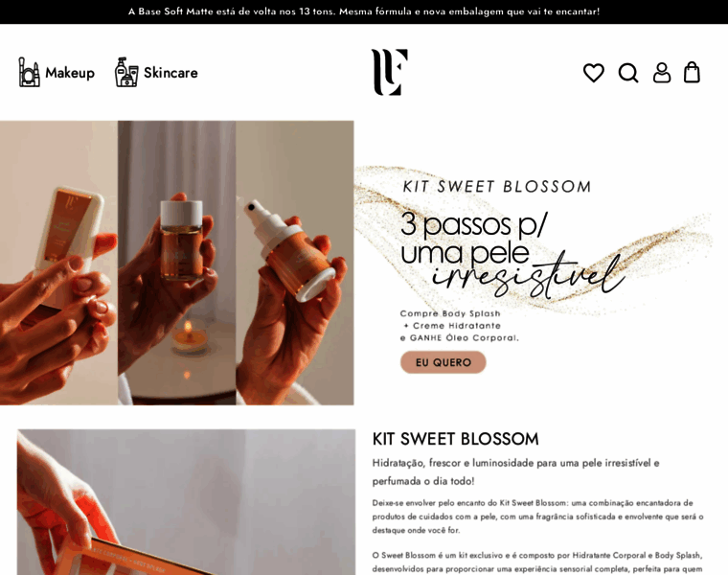Select the body oil bottle photo
This screenshot has height=575, width=728.
point(177,263)
